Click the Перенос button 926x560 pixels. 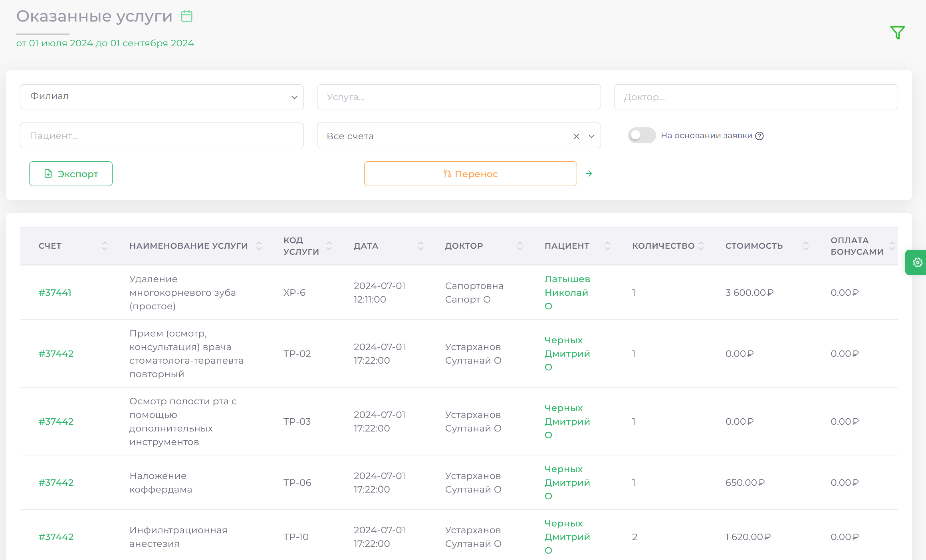[x=470, y=174]
